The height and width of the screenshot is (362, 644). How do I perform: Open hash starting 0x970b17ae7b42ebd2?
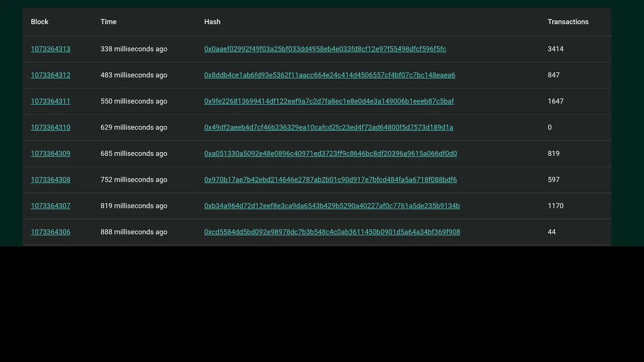[331, 180]
